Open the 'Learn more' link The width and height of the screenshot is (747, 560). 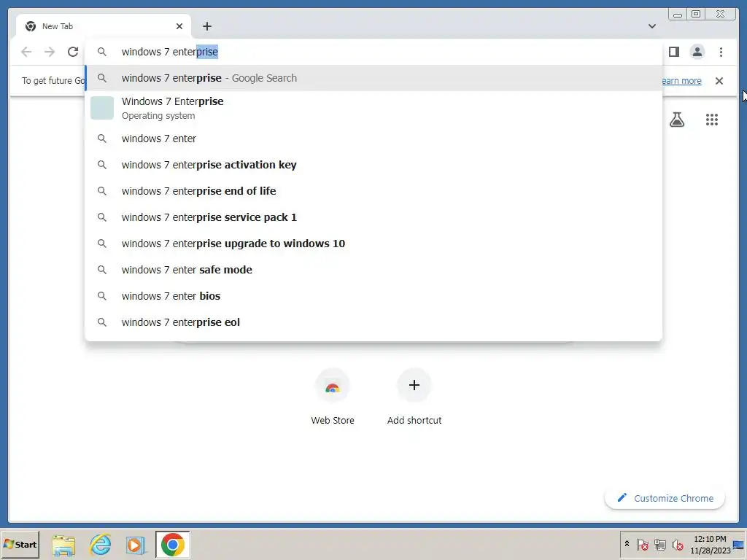click(x=681, y=80)
